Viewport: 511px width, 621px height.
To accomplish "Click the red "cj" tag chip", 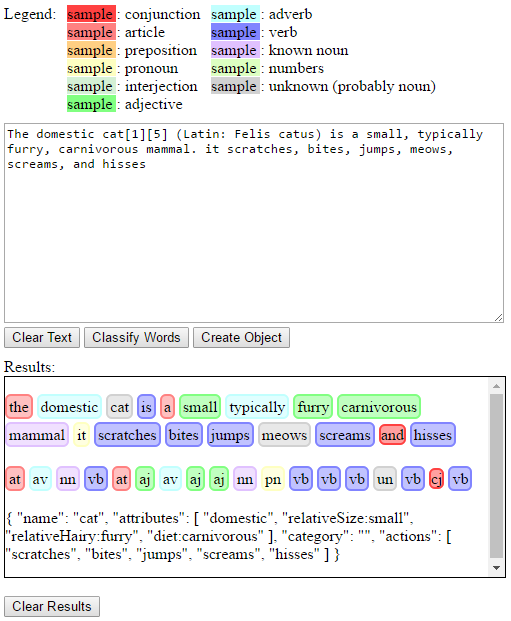I will click(437, 479).
